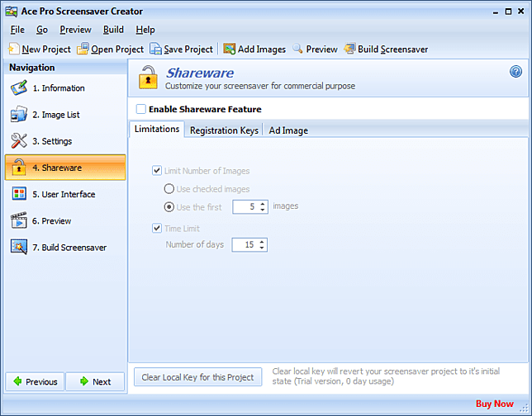
Task: Open the Help menu
Action: click(145, 30)
